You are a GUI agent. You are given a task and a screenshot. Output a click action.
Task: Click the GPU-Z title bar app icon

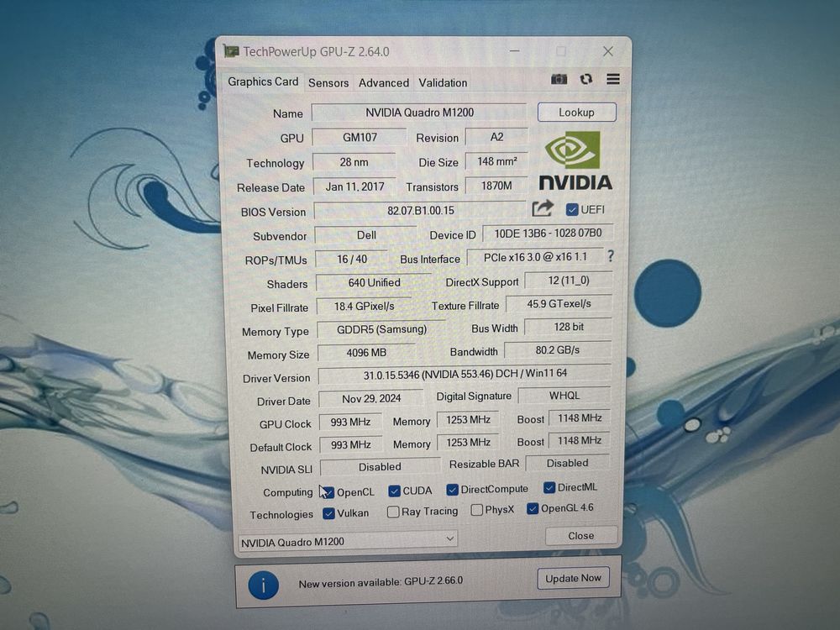pos(231,51)
